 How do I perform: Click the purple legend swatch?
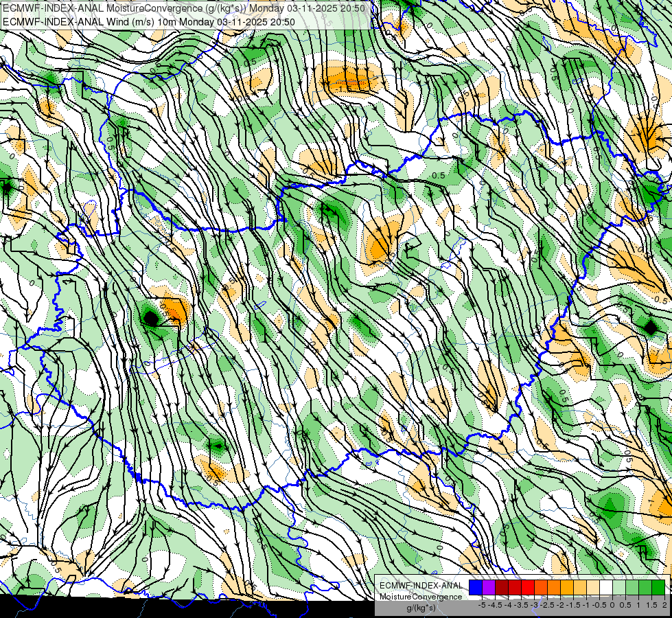tap(489, 587)
